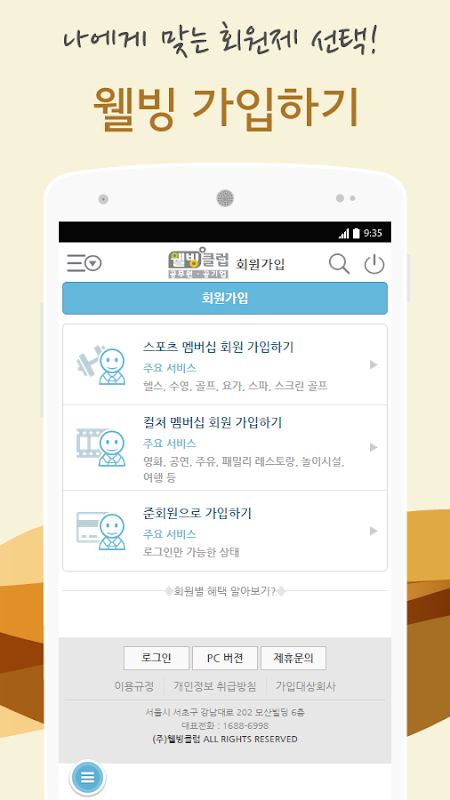Click the 로그인 button
Screen dimensions: 450x800
pos(156,658)
